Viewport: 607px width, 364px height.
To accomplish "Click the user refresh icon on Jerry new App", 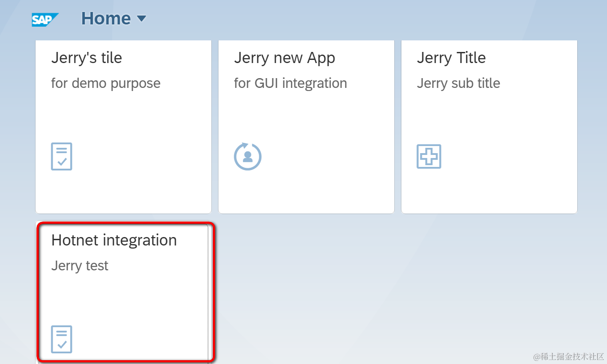I will pos(247,156).
